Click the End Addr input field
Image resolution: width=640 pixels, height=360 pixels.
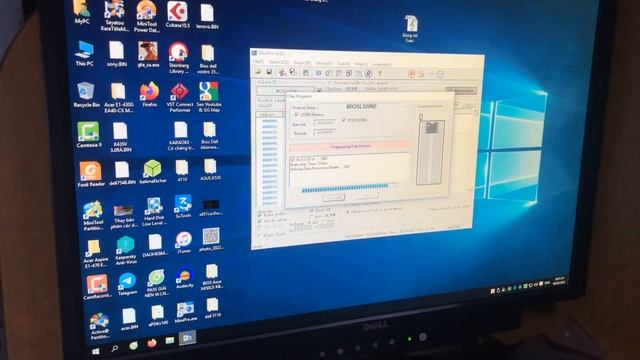pyautogui.click(x=325, y=132)
